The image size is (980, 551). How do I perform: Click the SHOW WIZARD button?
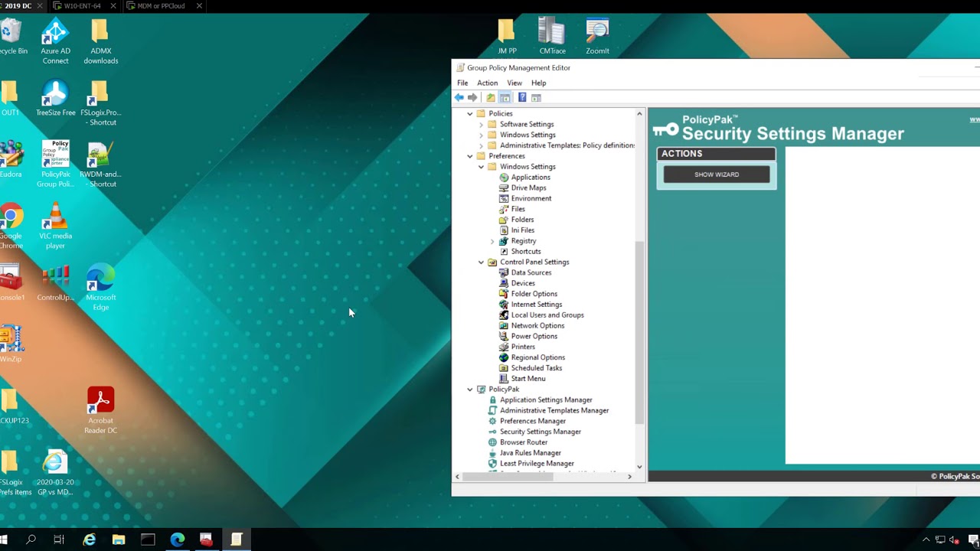[717, 174]
